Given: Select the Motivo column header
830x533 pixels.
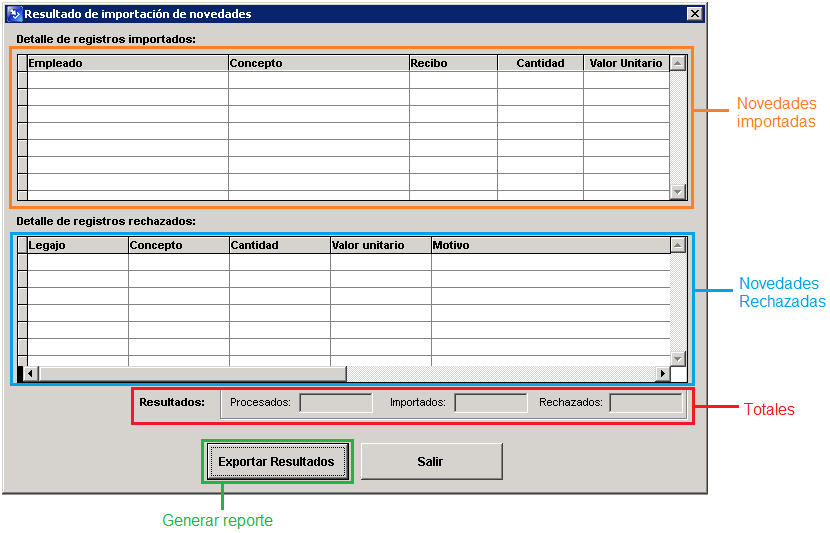Looking at the screenshot, I should [x=551, y=245].
